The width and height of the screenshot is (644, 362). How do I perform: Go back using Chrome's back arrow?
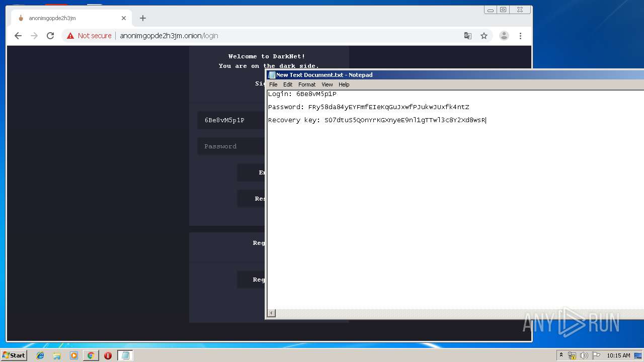tap(18, 36)
